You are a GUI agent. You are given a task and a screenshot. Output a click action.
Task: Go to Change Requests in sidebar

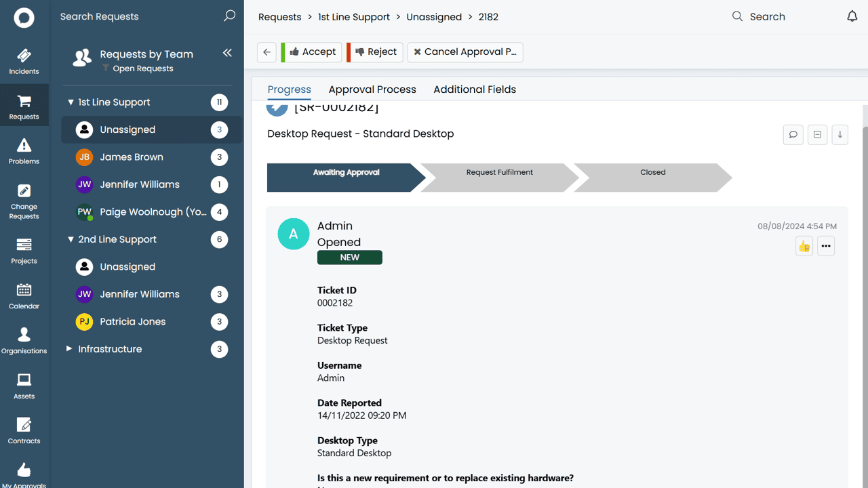tap(24, 201)
